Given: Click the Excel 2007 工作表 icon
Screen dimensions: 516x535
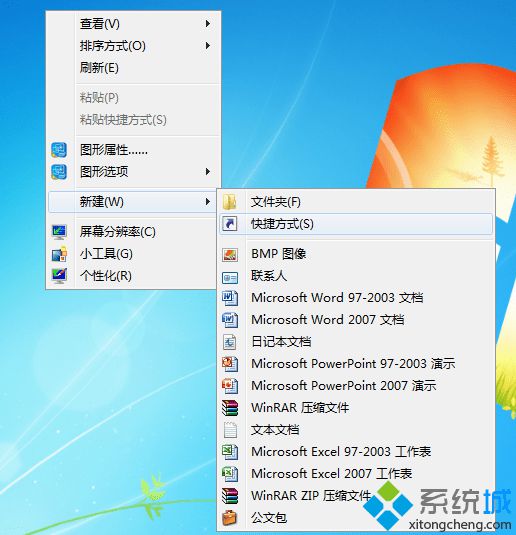Looking at the screenshot, I should (x=230, y=474).
